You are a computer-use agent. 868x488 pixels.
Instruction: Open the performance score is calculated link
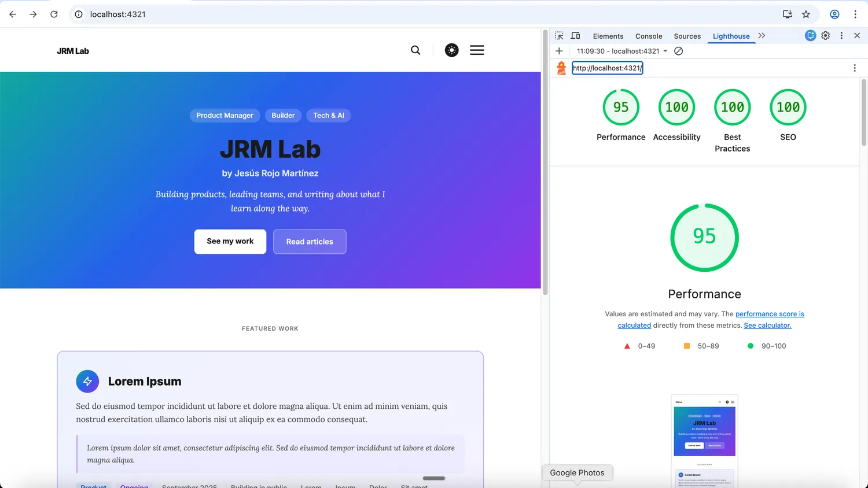[x=770, y=313]
